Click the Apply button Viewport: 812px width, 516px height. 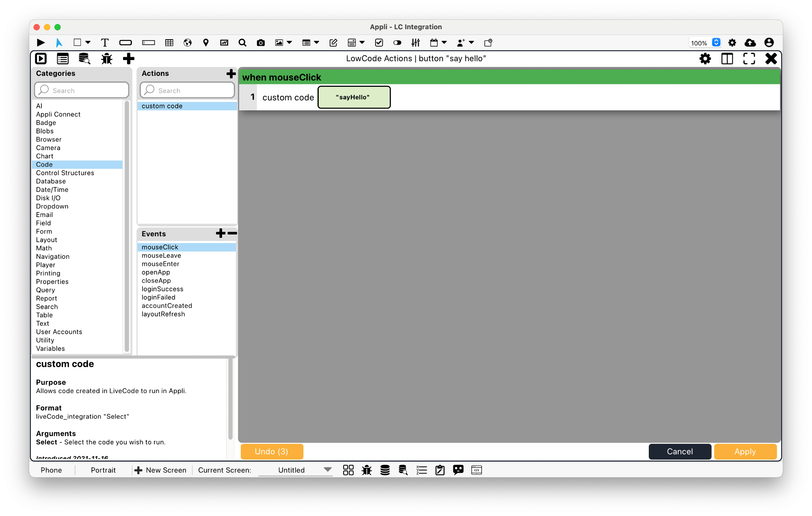click(x=745, y=451)
